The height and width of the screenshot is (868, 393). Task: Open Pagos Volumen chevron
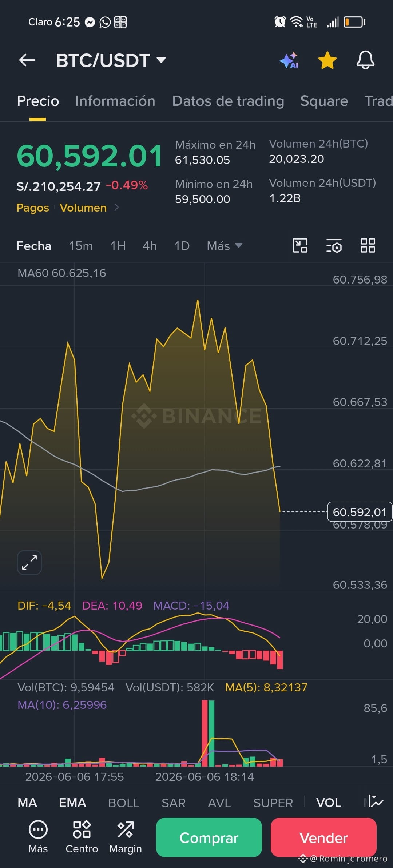(116, 207)
